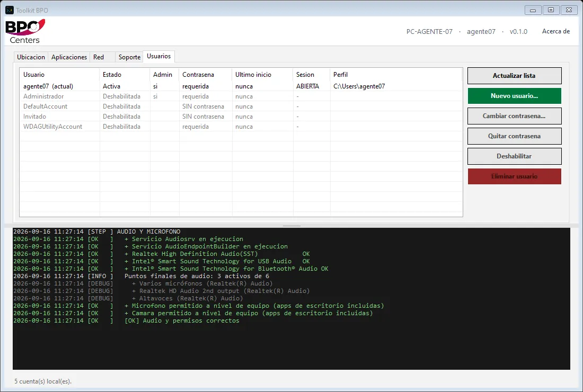Open the Soporte tab
The image size is (583, 392).
point(129,57)
